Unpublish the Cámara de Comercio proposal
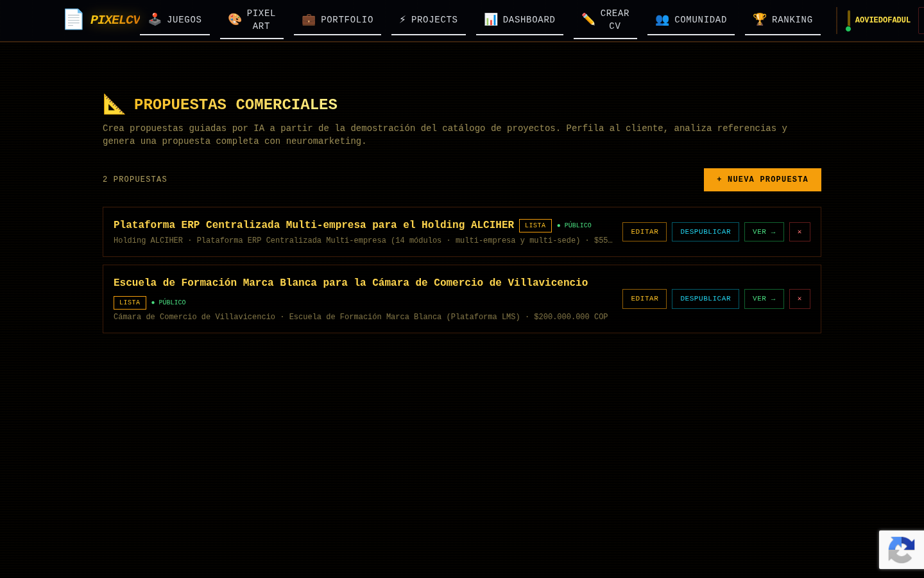The width and height of the screenshot is (924, 578). tap(705, 299)
